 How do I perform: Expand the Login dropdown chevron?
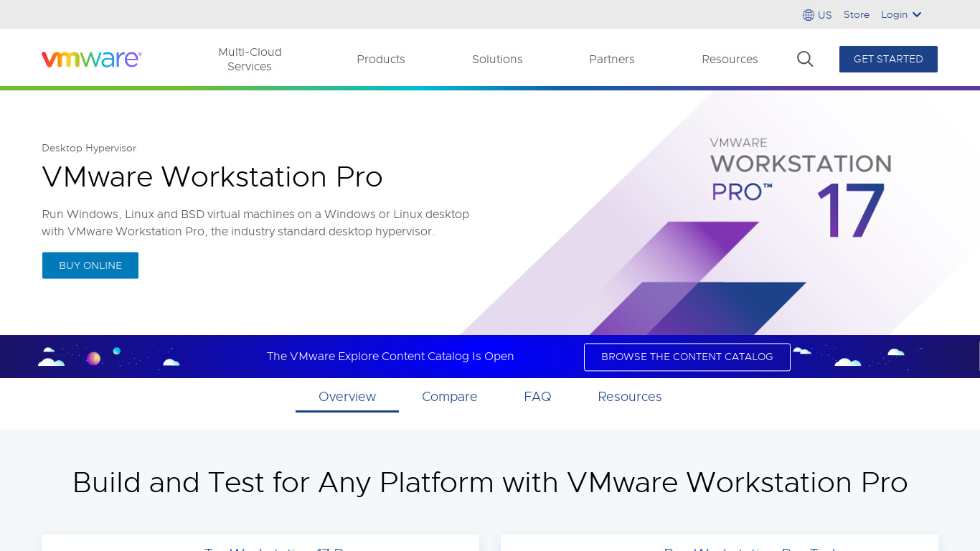click(x=917, y=15)
